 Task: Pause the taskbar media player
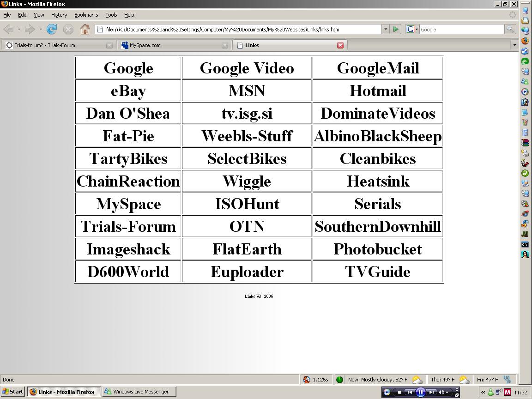[420, 392]
